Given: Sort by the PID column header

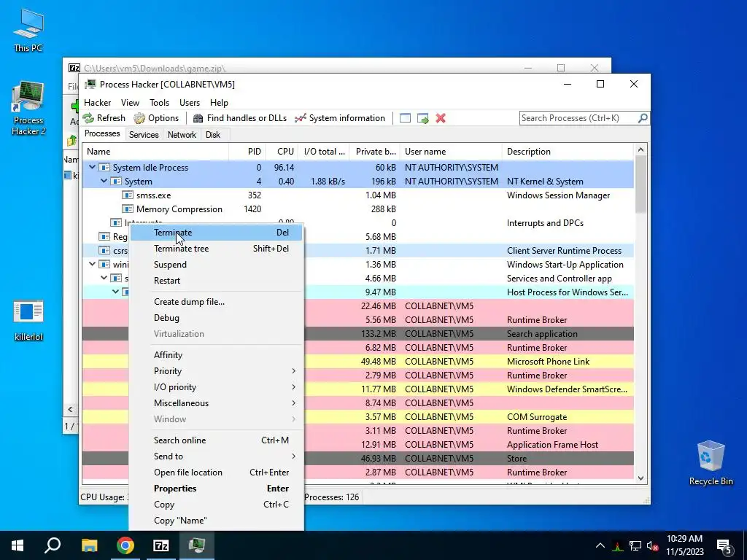Looking at the screenshot, I should [x=247, y=152].
